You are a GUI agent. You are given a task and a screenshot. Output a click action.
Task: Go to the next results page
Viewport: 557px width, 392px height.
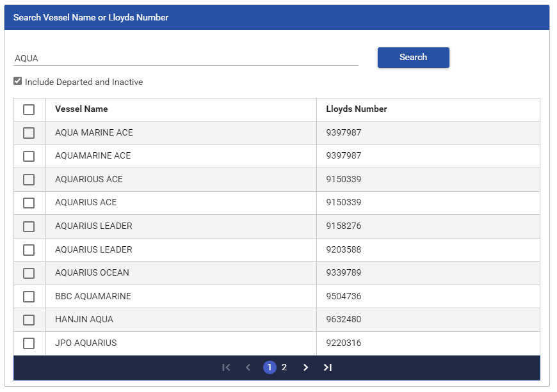(x=305, y=368)
